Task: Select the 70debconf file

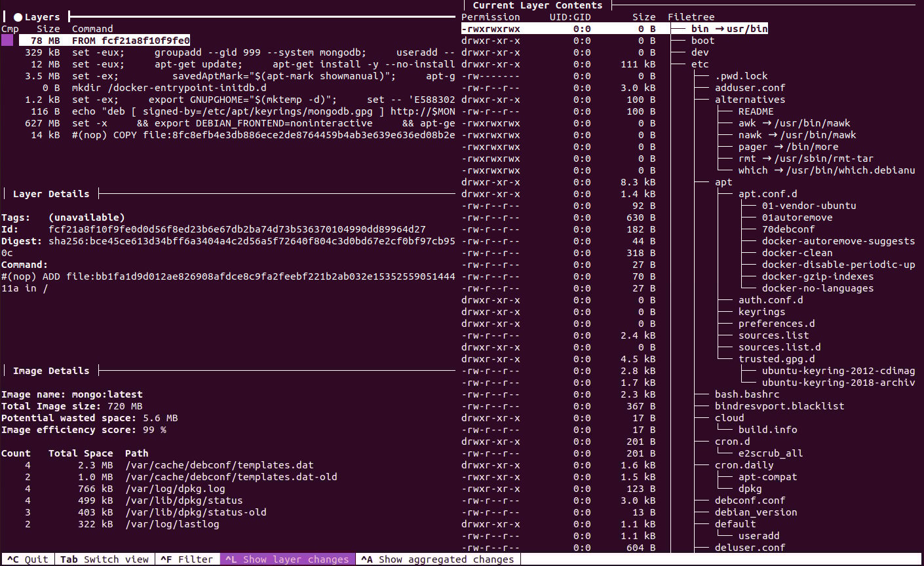Action: click(x=788, y=229)
